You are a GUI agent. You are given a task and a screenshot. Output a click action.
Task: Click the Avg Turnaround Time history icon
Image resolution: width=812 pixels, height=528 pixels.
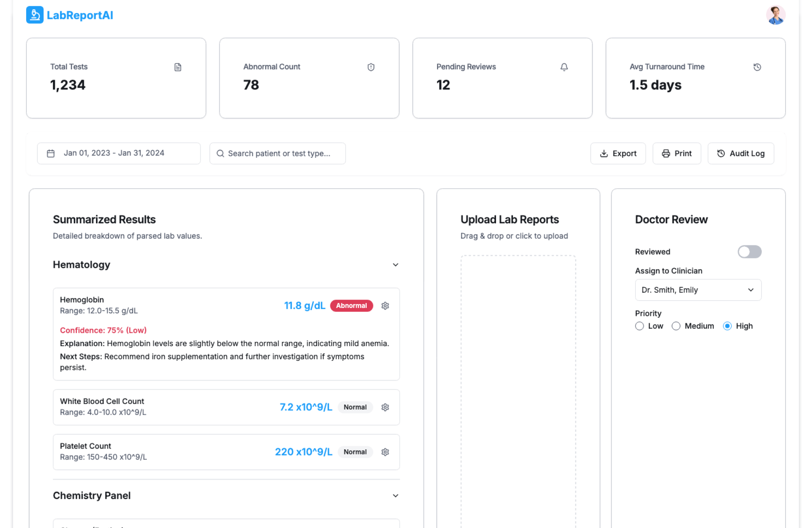coord(757,67)
